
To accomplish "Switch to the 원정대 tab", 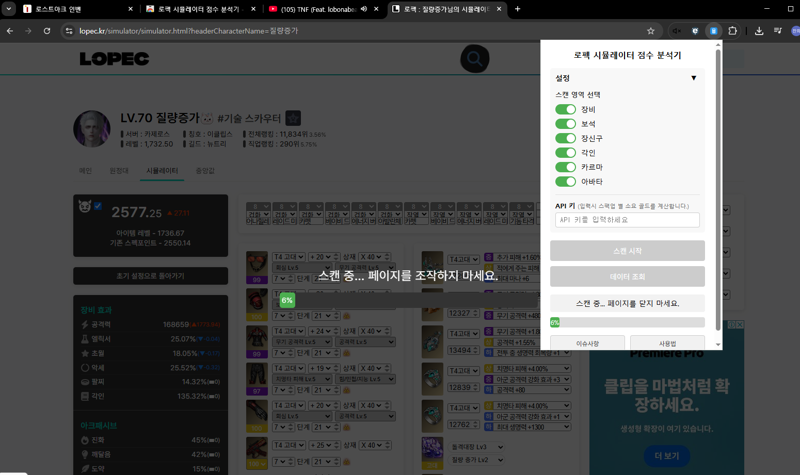I will 119,170.
